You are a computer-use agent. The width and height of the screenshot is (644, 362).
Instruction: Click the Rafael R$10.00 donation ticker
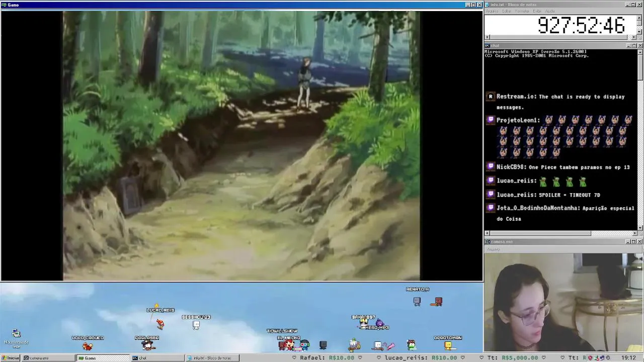click(327, 358)
